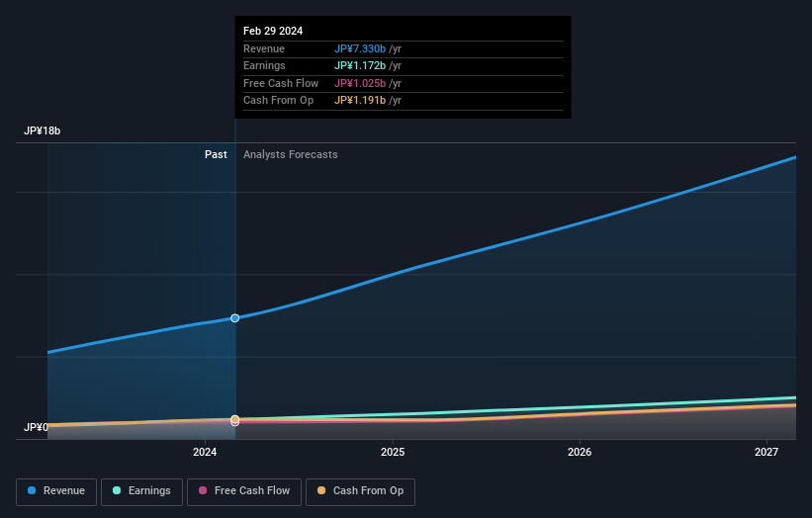Click the 2024 x-axis label
The width and height of the screenshot is (812, 518).
[x=205, y=453]
